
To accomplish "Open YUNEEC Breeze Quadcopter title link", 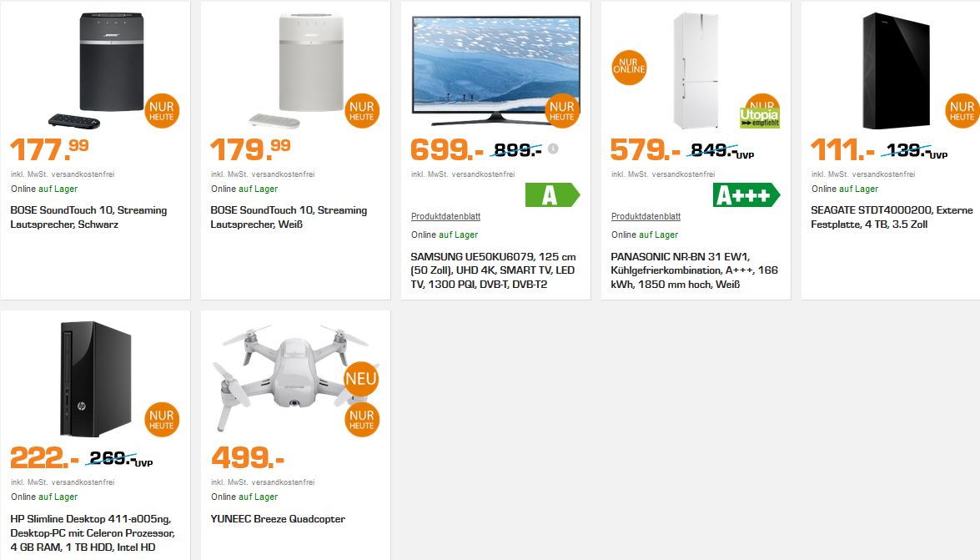I will pos(278,519).
